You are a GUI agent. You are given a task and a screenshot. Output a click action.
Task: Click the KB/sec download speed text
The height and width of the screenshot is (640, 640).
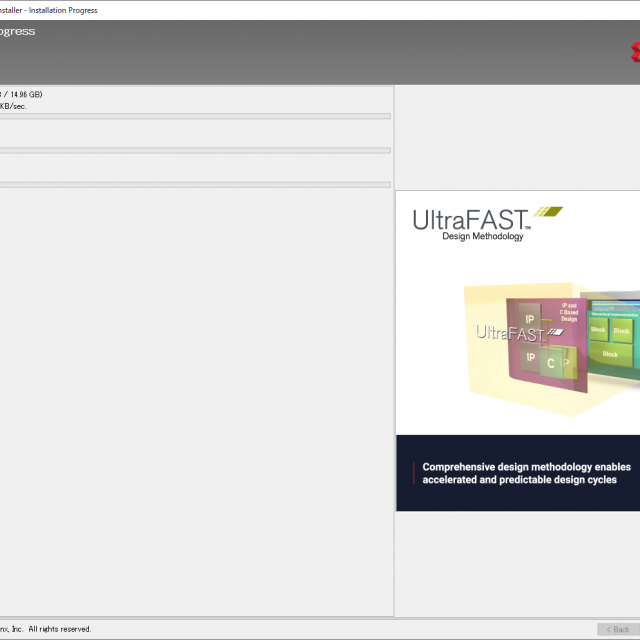tap(12, 105)
